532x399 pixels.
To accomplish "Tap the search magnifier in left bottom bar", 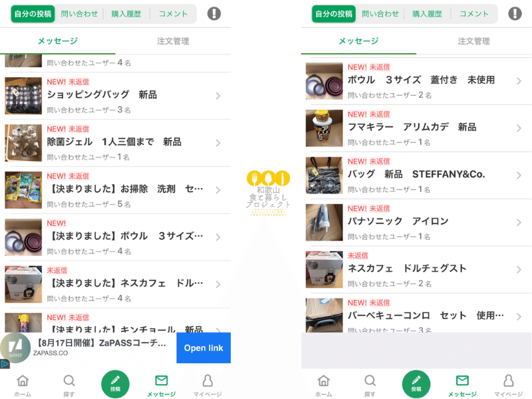I will [69, 386].
